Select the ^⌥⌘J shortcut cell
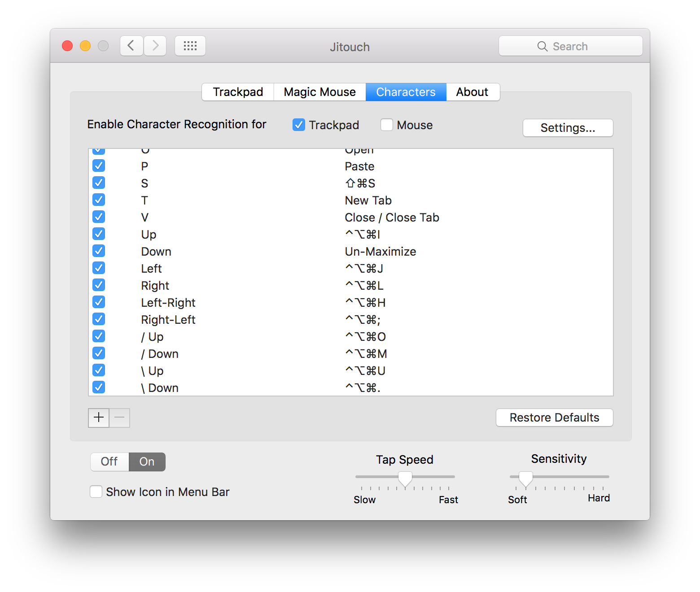 (364, 269)
